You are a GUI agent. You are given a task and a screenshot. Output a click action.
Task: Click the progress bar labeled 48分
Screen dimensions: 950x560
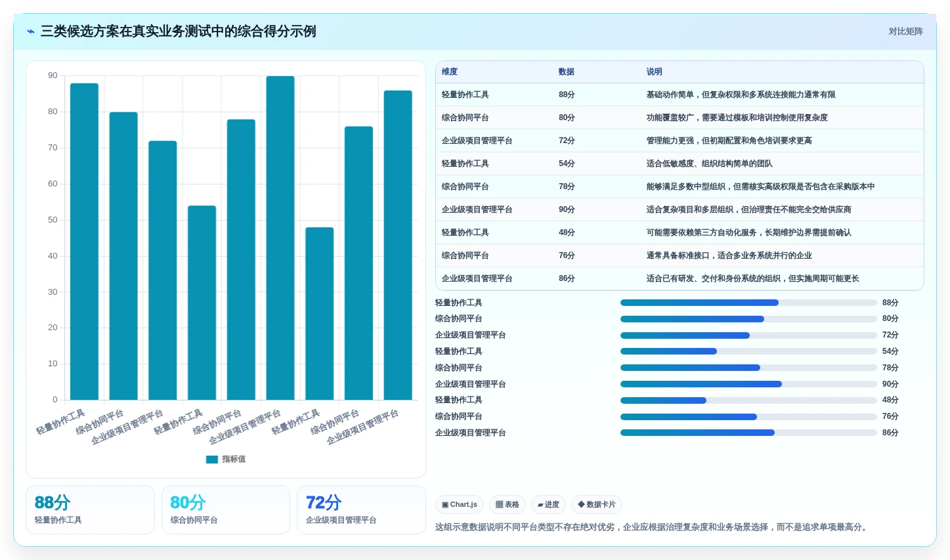point(748,400)
